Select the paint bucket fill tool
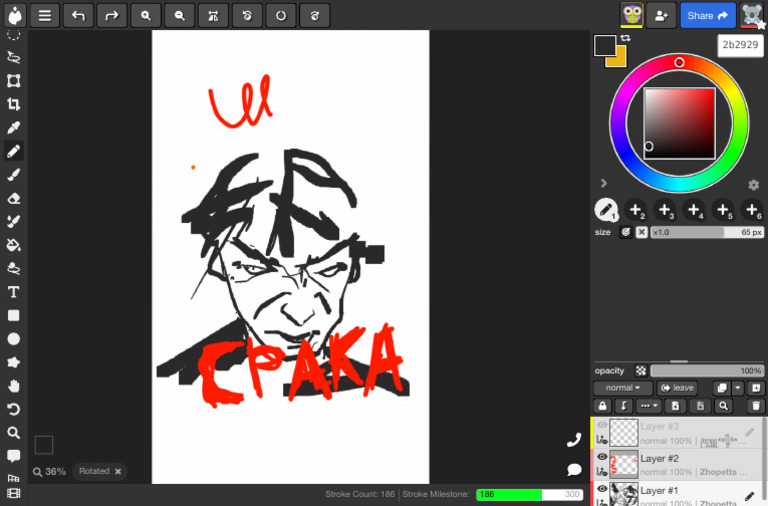Image resolution: width=768 pixels, height=506 pixels. 14,245
